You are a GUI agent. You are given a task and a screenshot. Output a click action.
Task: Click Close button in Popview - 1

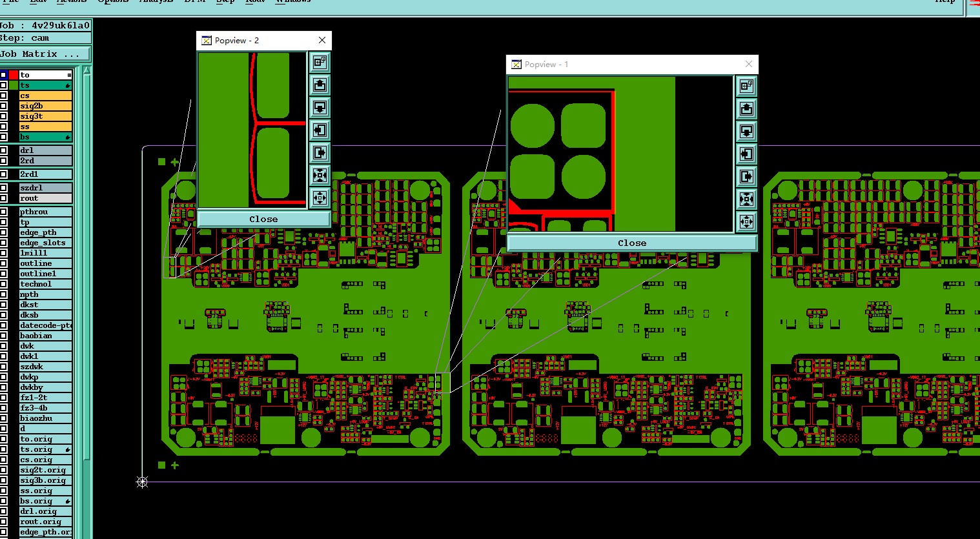click(632, 243)
